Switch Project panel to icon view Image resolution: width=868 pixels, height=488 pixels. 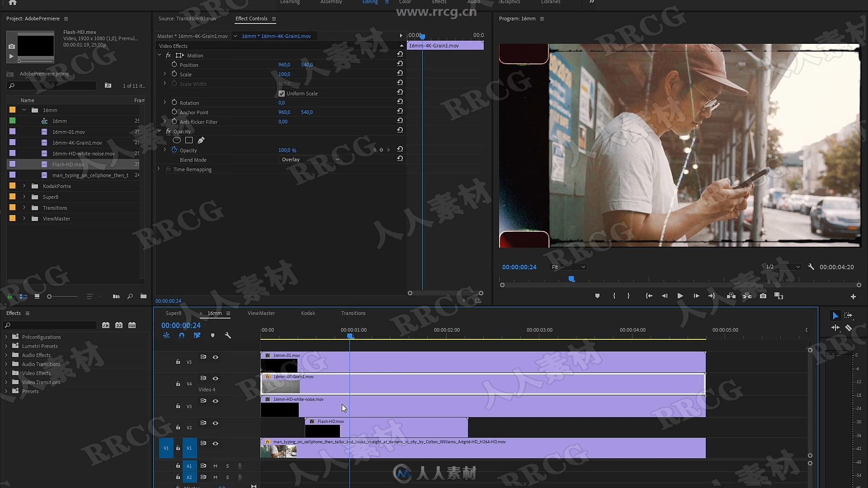[37, 296]
